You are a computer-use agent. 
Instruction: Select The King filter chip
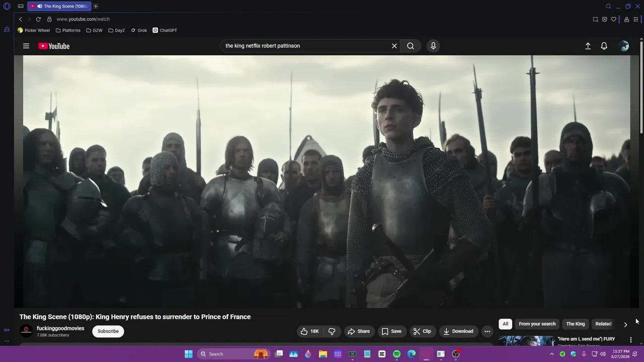(x=576, y=324)
